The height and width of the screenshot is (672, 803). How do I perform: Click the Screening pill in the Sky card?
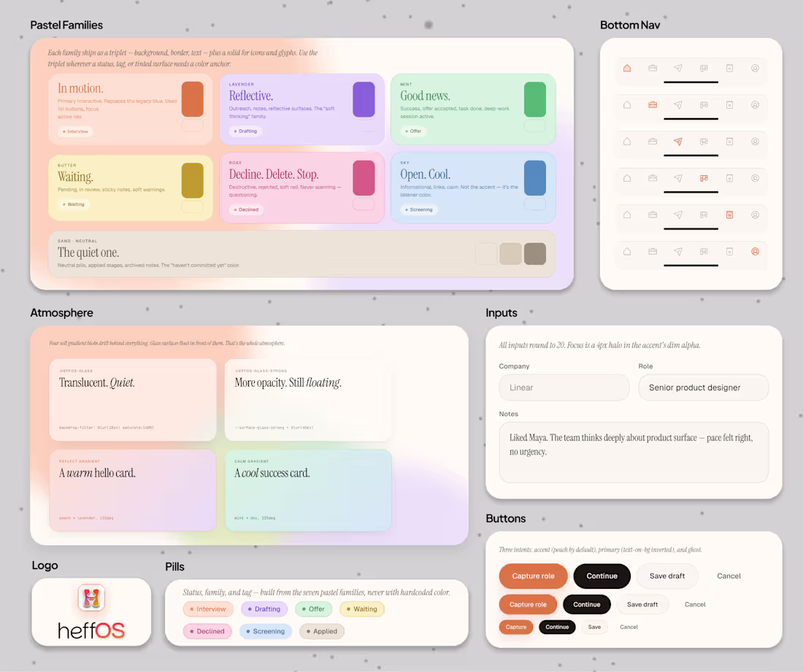point(419,209)
